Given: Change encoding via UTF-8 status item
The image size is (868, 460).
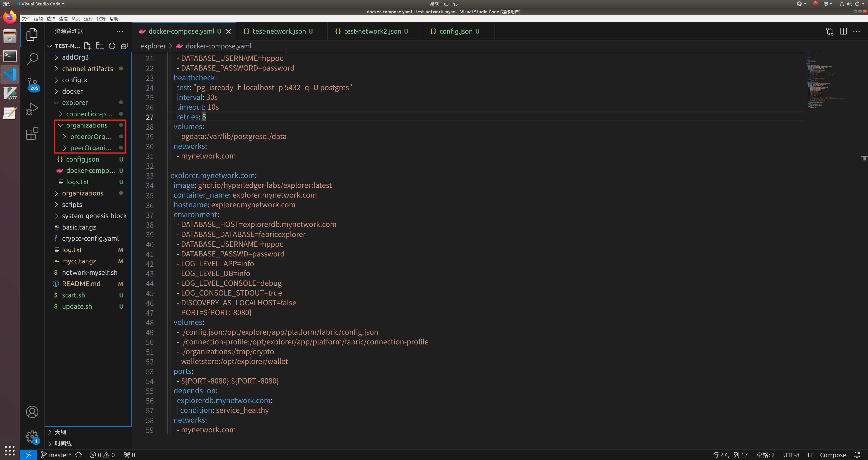Looking at the screenshot, I should click(x=791, y=455).
